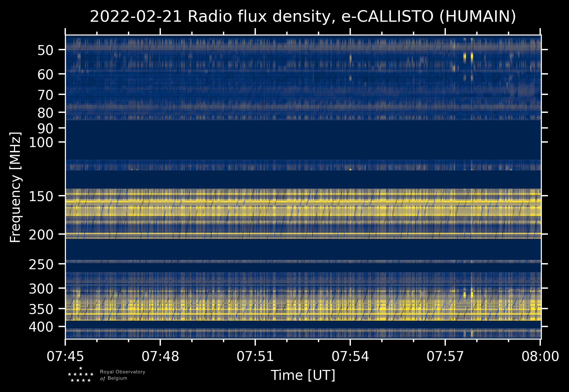Select the 07:45 time tick label

click(x=65, y=356)
